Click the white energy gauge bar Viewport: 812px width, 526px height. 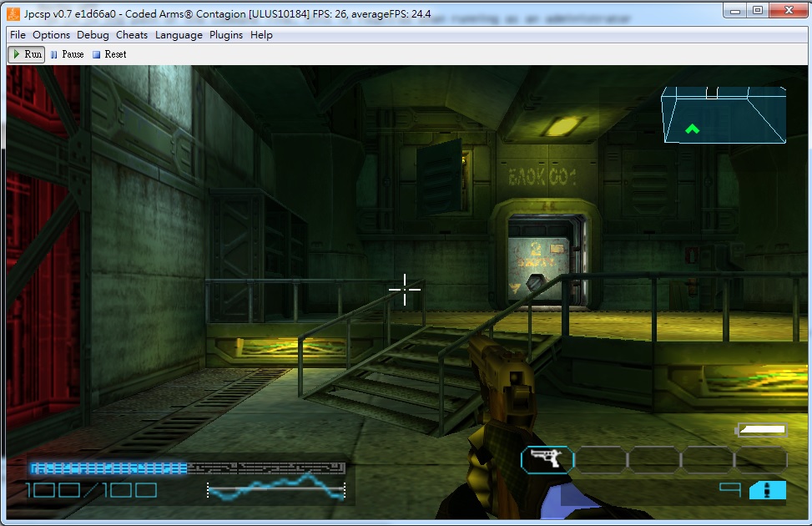pyautogui.click(x=762, y=430)
